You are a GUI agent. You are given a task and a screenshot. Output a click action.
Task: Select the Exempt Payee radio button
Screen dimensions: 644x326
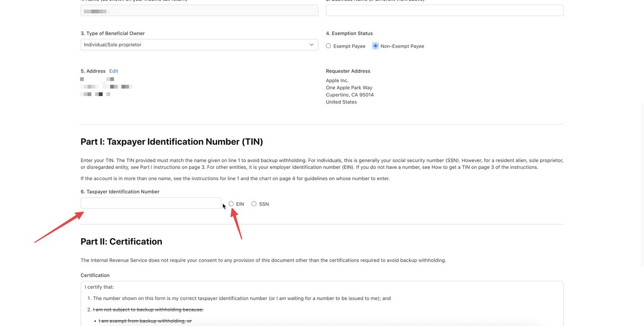coord(328,46)
